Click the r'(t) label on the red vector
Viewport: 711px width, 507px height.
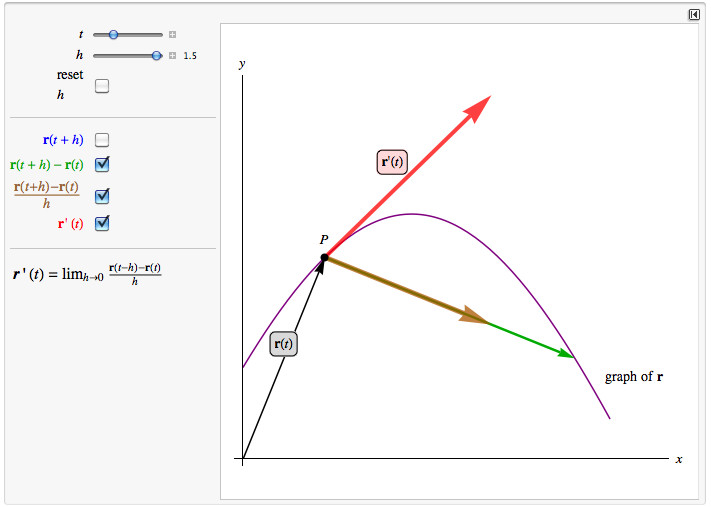click(392, 162)
